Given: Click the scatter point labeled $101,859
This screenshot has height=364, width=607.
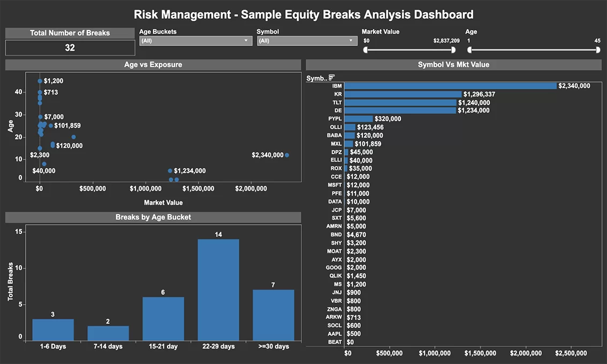Looking at the screenshot, I should 51,125.
